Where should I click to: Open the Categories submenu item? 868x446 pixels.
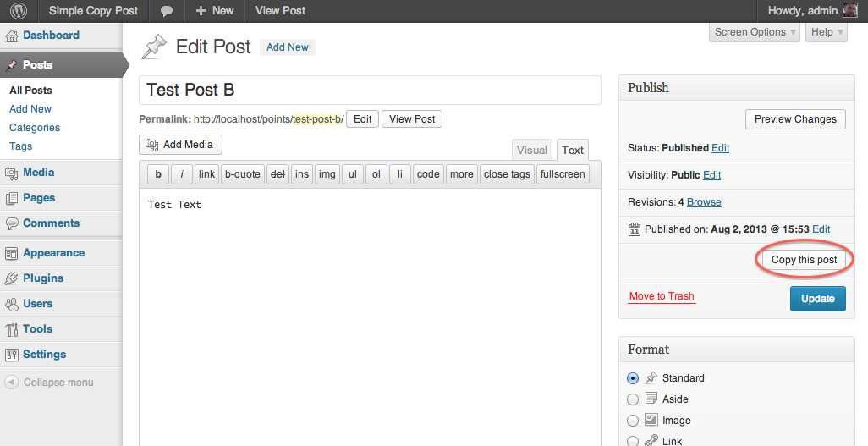point(35,128)
